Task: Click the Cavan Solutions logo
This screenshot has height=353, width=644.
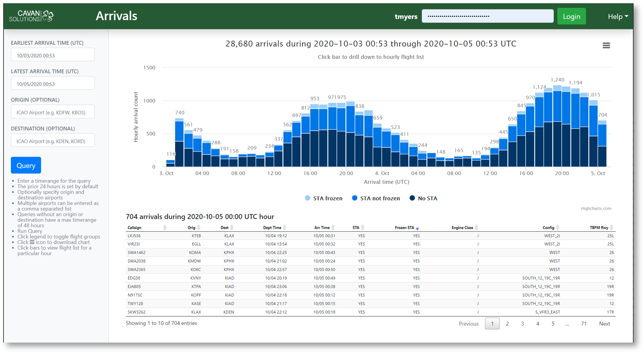Action: 31,16
